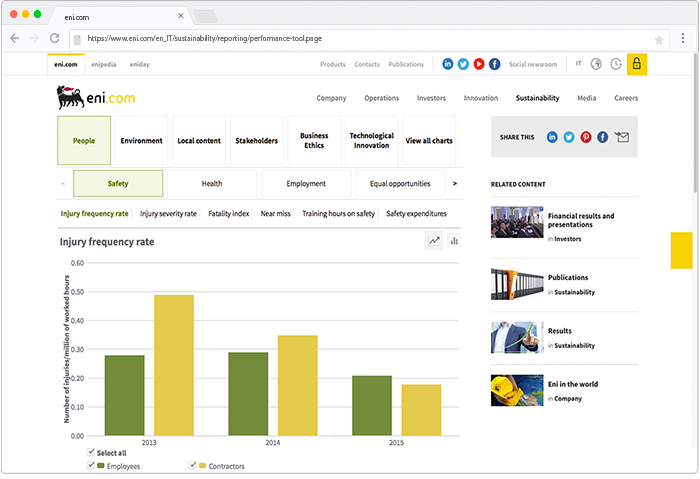Image resolution: width=700 pixels, height=479 pixels.
Task: Uncheck the Contractors series checkbox
Action: coord(192,466)
